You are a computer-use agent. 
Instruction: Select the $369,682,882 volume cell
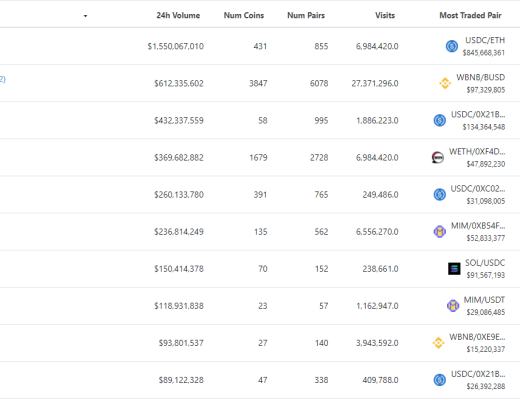(179, 157)
